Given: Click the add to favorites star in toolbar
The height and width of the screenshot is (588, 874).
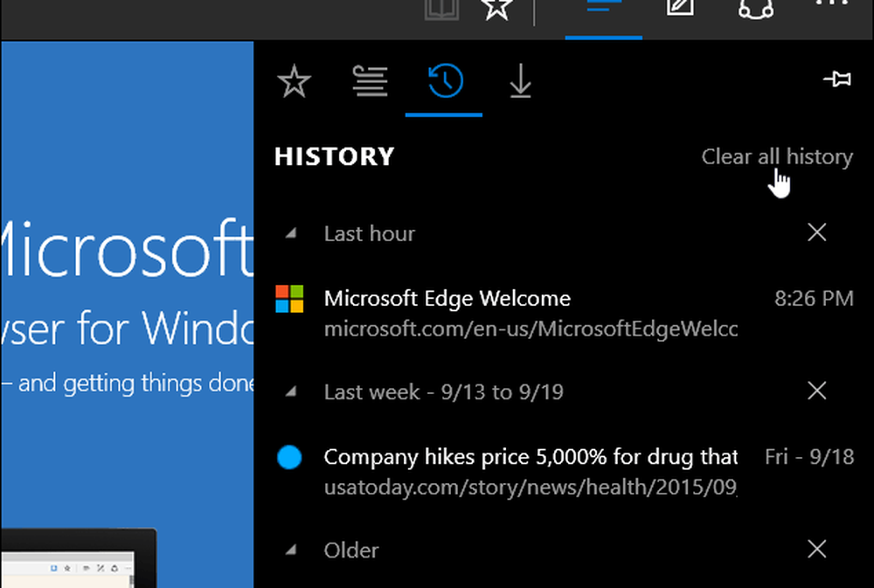Looking at the screenshot, I should coord(496,8).
